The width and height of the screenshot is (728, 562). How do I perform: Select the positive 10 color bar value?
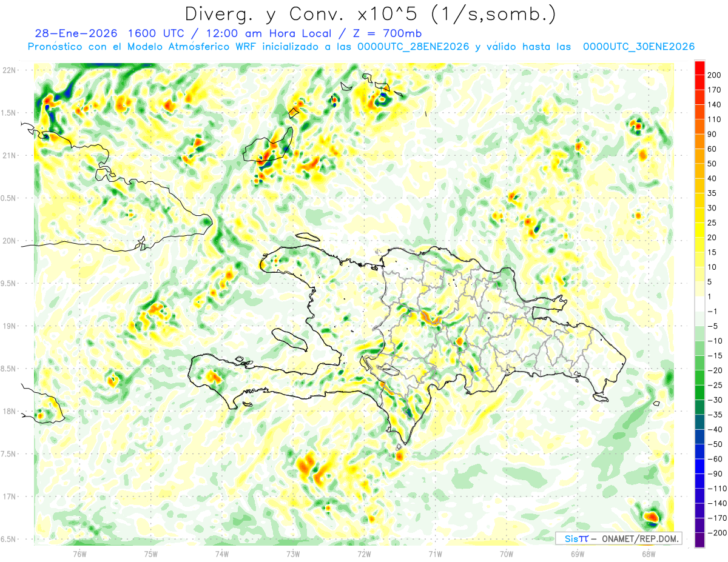(x=713, y=267)
